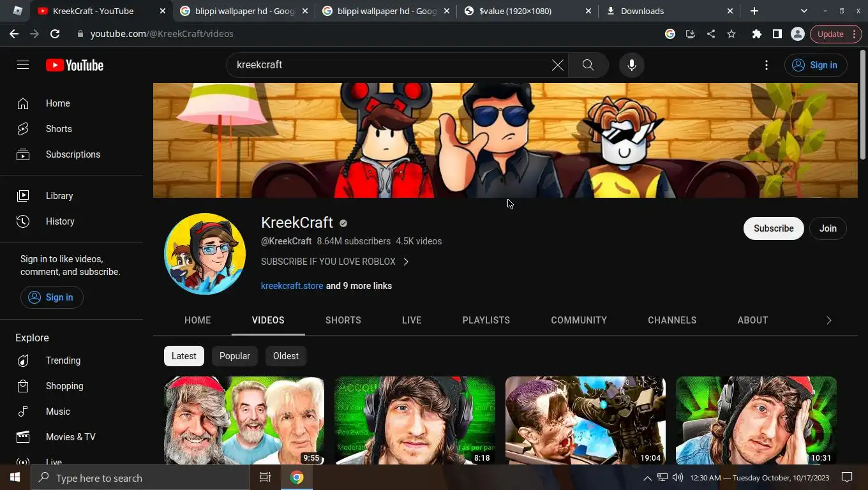The image size is (868, 490).
Task: Open the Windows Start menu
Action: click(15, 477)
